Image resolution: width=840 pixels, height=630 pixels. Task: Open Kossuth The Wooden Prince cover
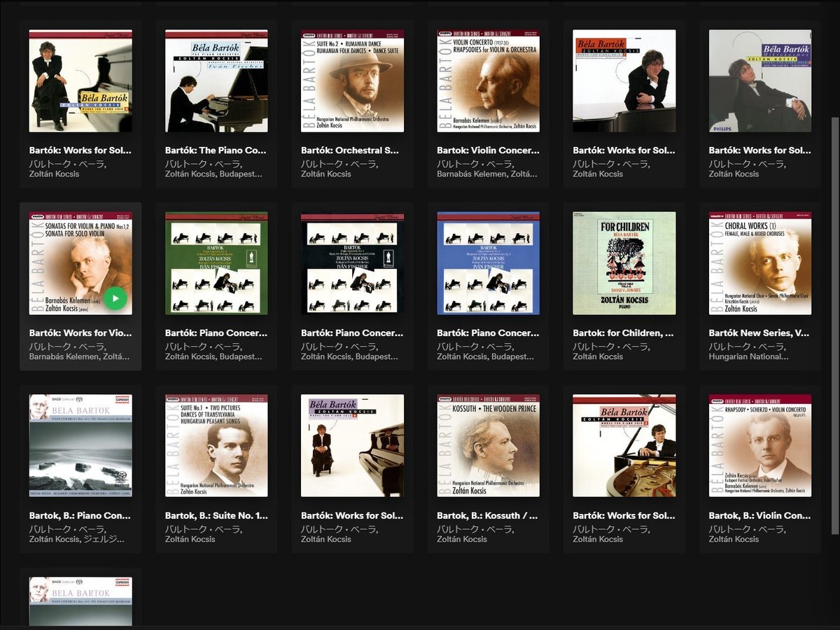(488, 446)
